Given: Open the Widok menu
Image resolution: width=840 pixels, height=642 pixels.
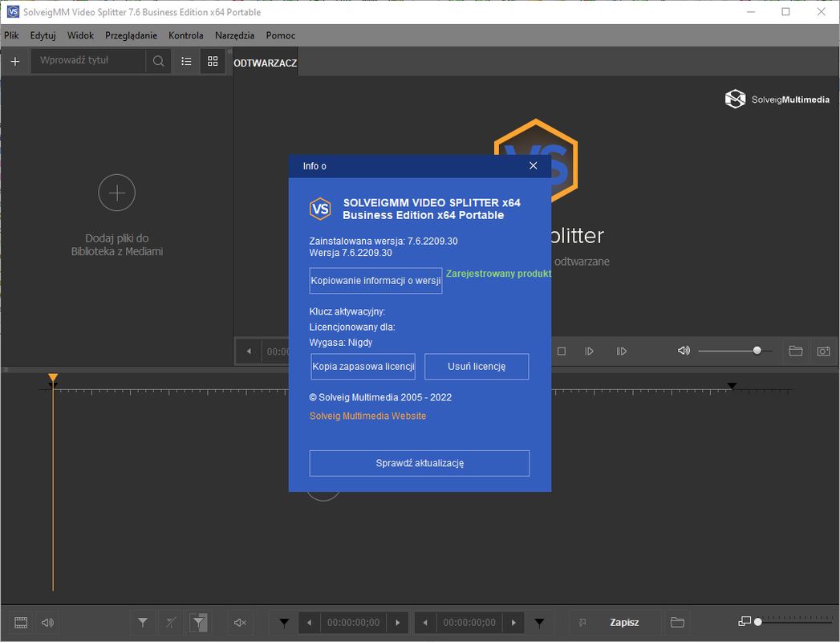Looking at the screenshot, I should point(80,35).
